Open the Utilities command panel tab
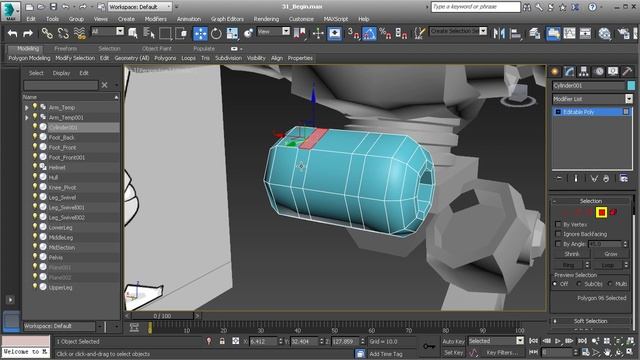This screenshot has width=640, height=360. pyautogui.click(x=627, y=72)
